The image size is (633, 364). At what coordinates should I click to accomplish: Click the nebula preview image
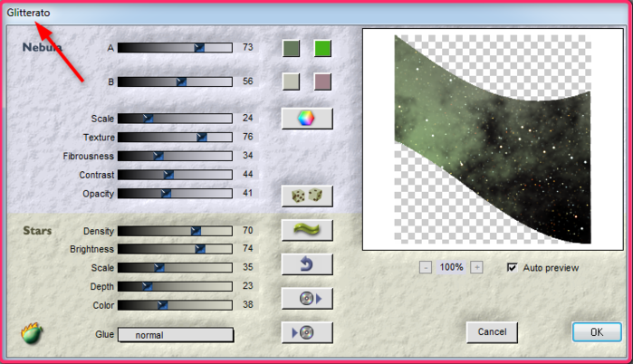(x=493, y=139)
